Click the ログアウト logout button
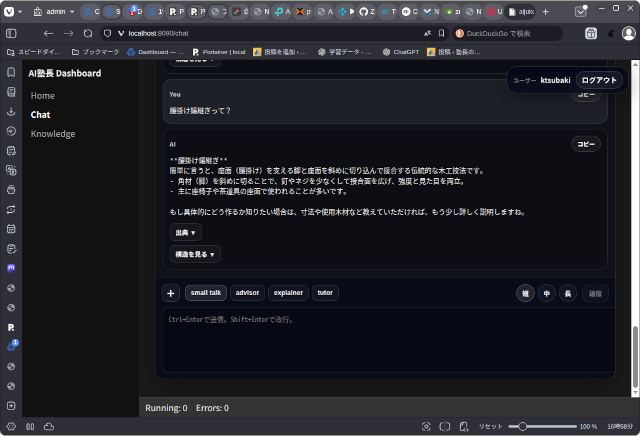The height and width of the screenshot is (436, 640). (x=600, y=80)
